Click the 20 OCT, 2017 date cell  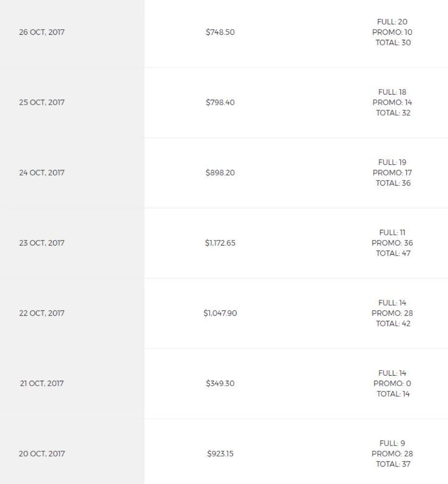coord(42,454)
